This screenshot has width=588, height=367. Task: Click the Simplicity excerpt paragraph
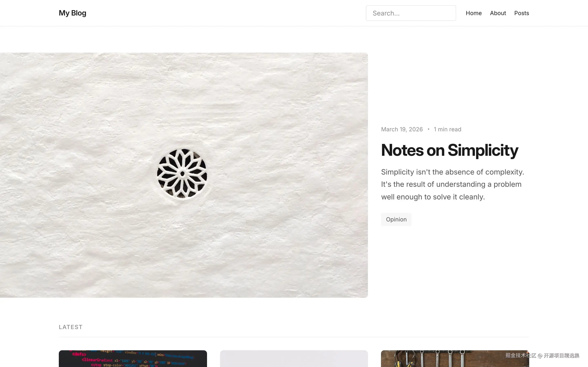click(452, 185)
